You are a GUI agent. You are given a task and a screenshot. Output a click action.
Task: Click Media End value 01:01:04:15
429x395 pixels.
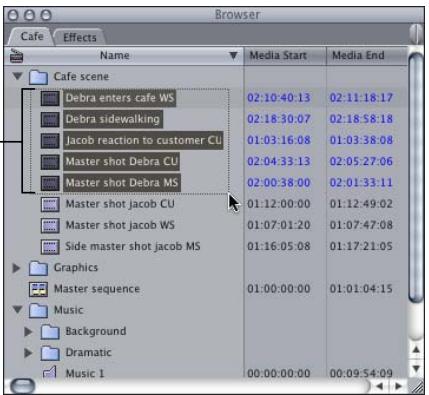pyautogui.click(x=361, y=289)
